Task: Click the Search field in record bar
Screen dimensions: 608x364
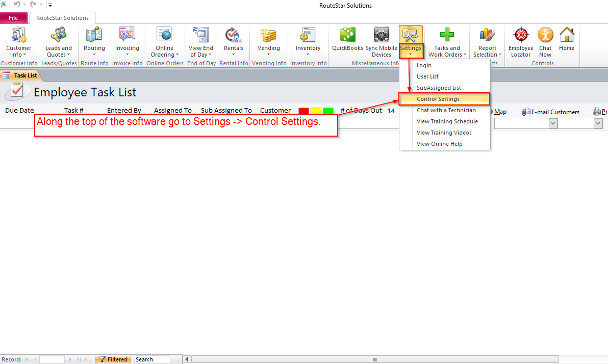Action: click(x=151, y=359)
